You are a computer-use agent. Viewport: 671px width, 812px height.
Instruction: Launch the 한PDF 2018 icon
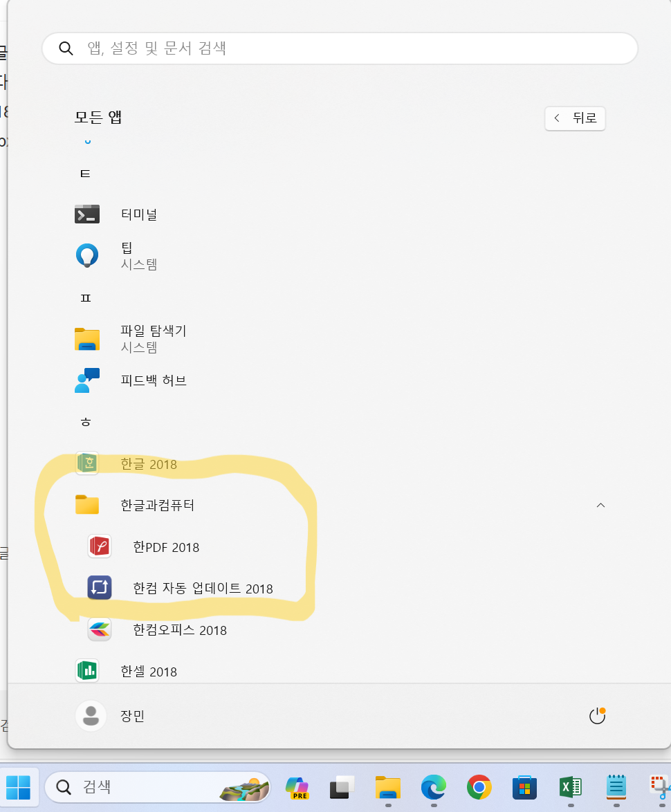[x=100, y=546]
